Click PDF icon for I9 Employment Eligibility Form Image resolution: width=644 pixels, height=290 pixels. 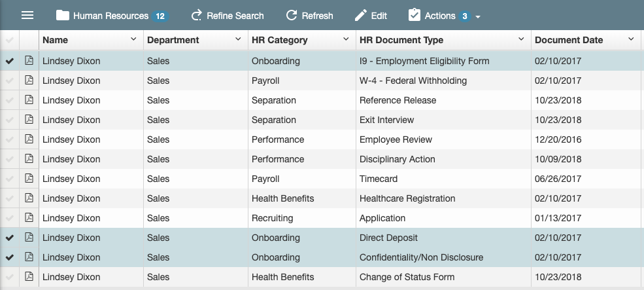click(x=29, y=61)
